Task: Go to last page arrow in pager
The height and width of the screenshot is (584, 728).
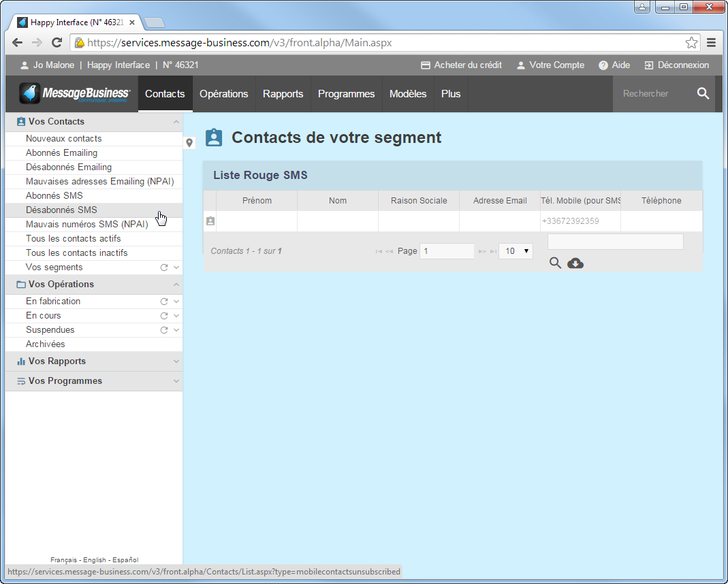Action: 493,251
